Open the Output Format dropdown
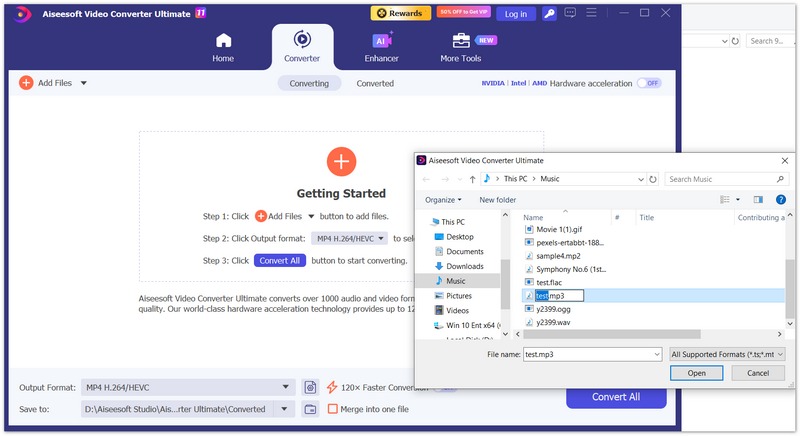 [x=188, y=388]
